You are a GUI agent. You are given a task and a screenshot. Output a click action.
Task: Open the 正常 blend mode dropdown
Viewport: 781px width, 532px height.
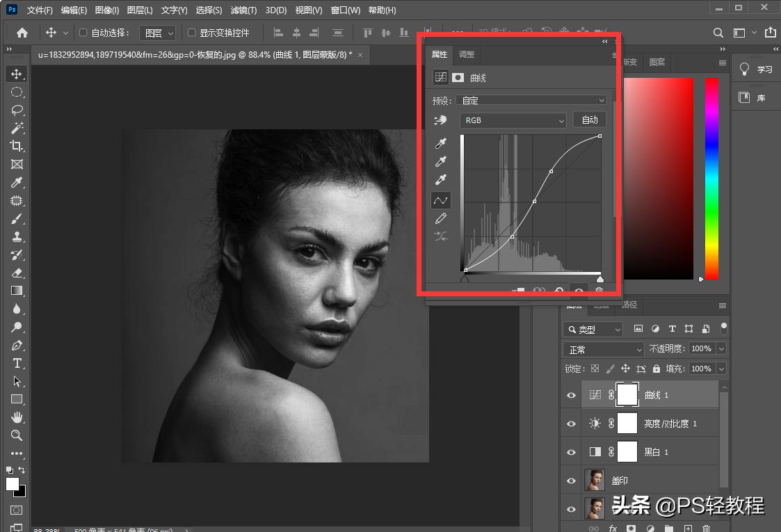603,349
